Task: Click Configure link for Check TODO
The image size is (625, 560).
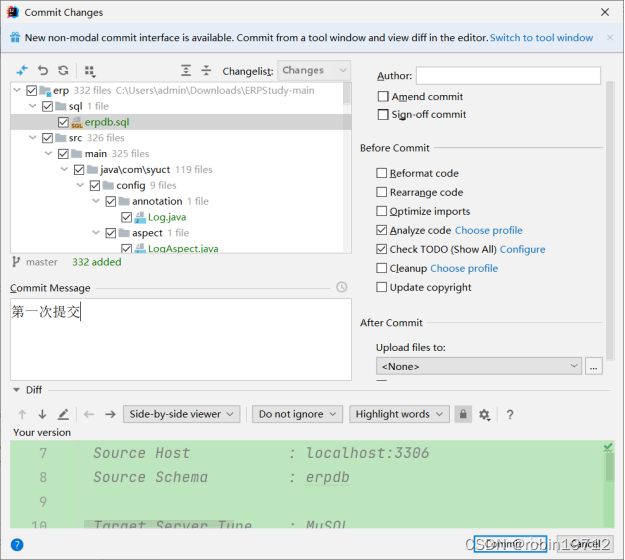Action: click(523, 249)
